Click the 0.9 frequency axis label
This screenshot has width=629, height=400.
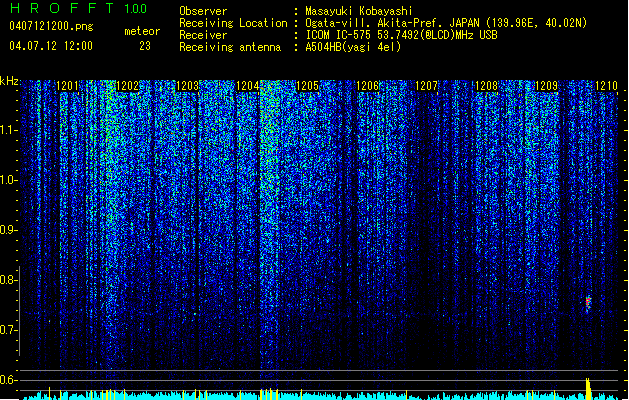pyautogui.click(x=8, y=230)
